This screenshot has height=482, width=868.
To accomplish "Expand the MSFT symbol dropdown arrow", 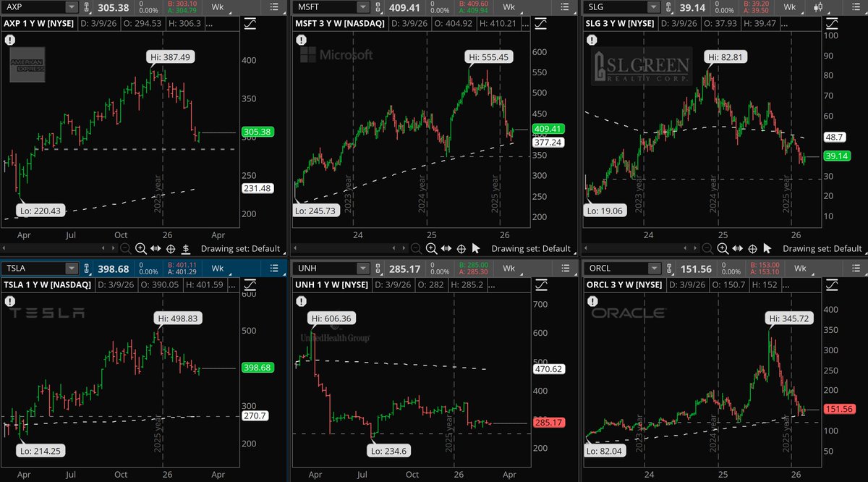I will (x=363, y=7).
